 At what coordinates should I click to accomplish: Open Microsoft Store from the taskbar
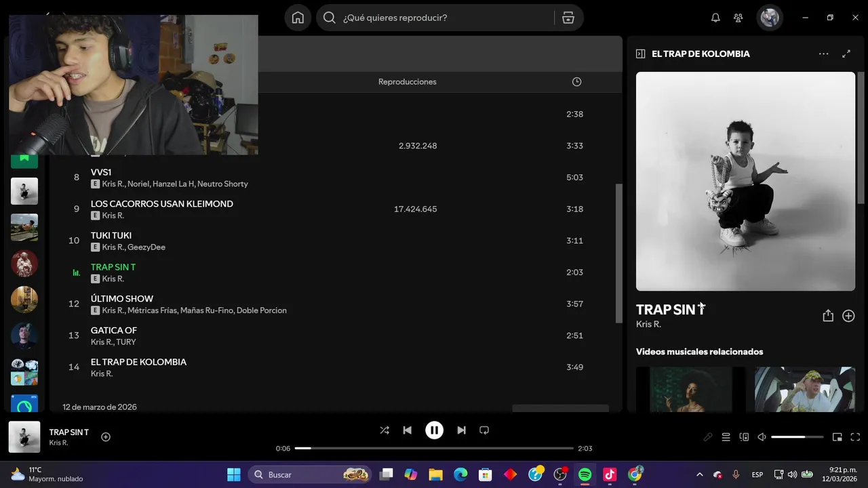(x=485, y=474)
